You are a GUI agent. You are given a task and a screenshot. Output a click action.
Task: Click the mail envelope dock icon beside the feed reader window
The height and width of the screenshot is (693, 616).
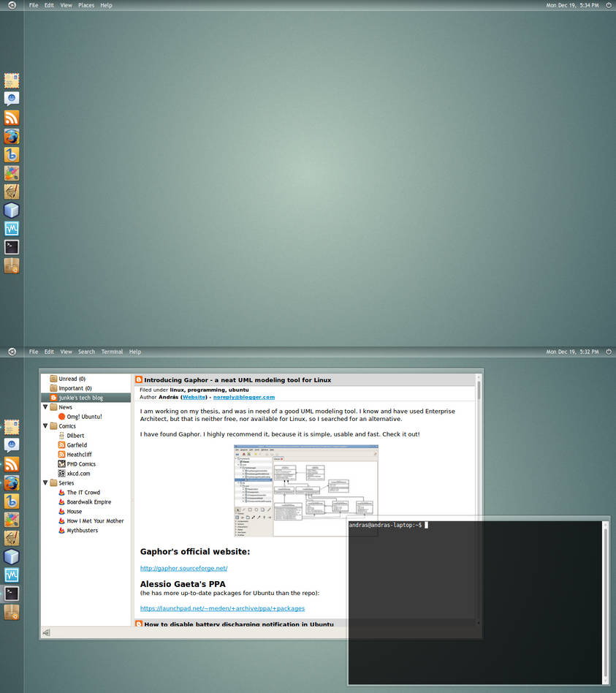pos(12,428)
